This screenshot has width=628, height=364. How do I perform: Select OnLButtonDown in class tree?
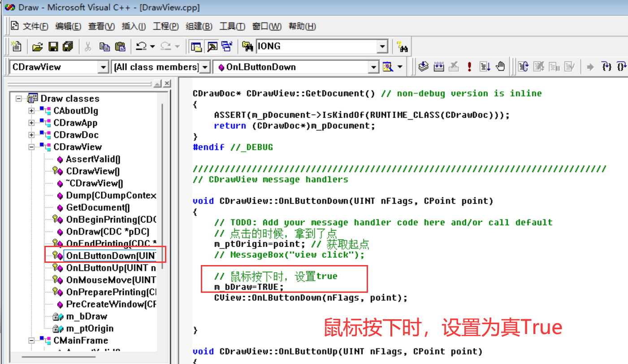coord(110,256)
